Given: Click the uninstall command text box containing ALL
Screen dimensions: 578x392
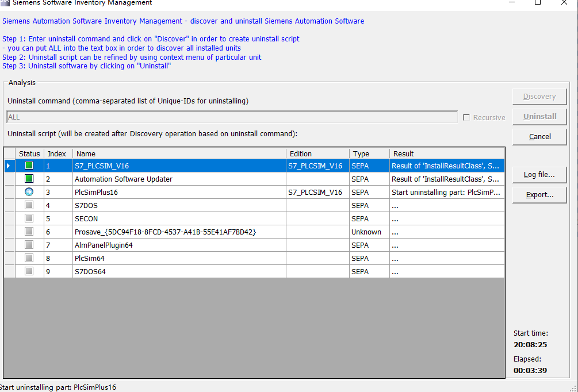Looking at the screenshot, I should pyautogui.click(x=232, y=117).
